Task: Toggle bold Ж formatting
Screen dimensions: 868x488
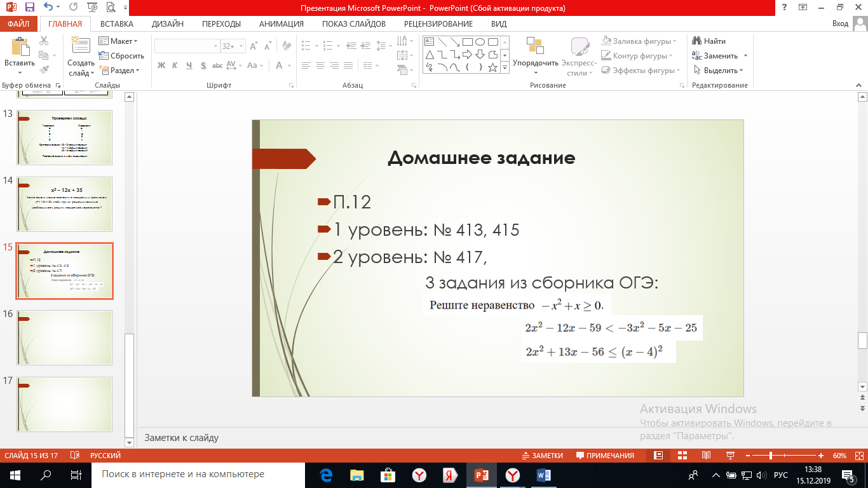Action: coord(161,65)
